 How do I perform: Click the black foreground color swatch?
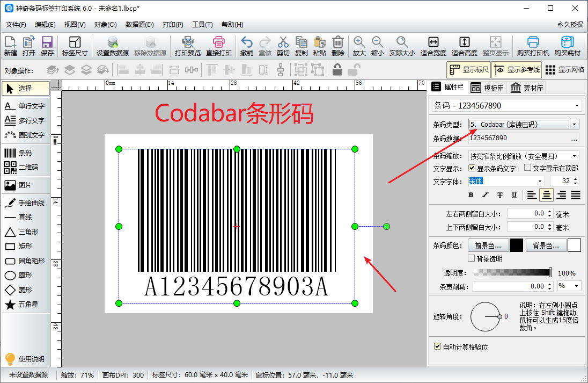point(516,245)
